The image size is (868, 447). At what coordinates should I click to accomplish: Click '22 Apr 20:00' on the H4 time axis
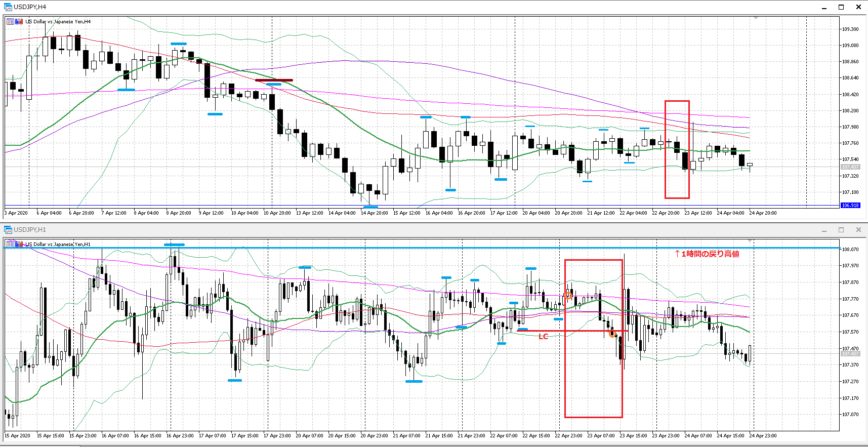click(x=666, y=213)
